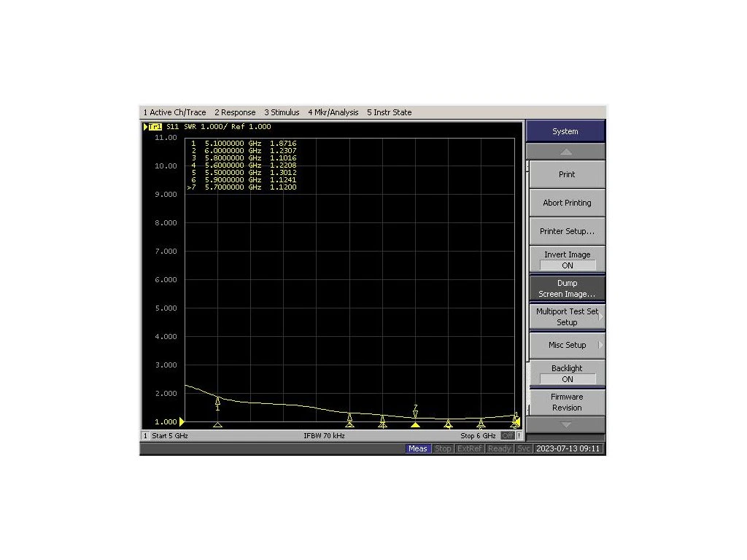Open the 4 Mkr/Analysis menu
747x560 pixels.
[x=334, y=112]
